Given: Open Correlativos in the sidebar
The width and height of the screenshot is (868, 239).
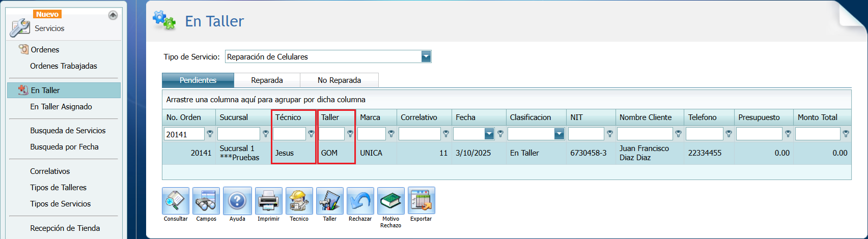Looking at the screenshot, I should (50, 171).
